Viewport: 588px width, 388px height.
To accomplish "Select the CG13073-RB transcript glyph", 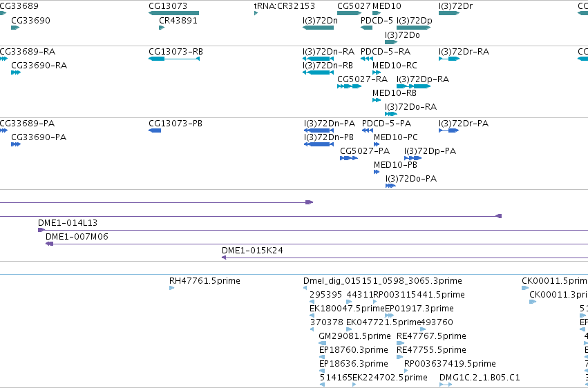I will click(174, 59).
